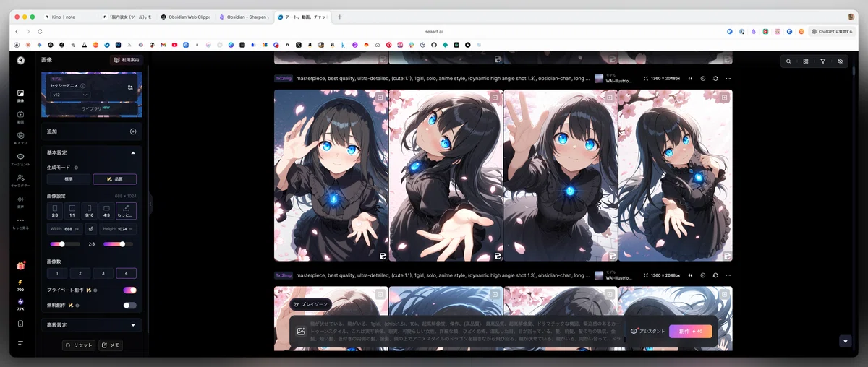Click the Width 688 input field
The width and height of the screenshot is (868, 367).
(65, 229)
